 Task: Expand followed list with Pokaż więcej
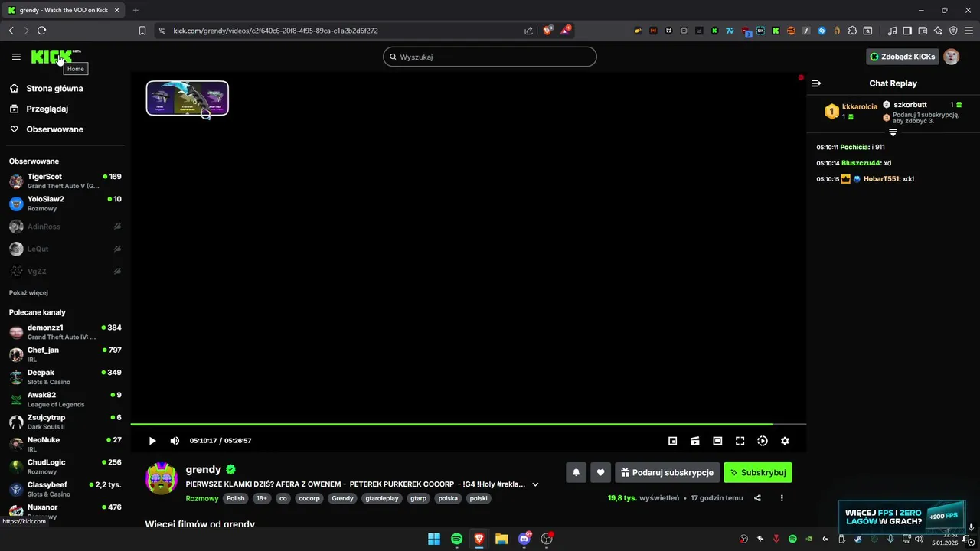tap(28, 293)
